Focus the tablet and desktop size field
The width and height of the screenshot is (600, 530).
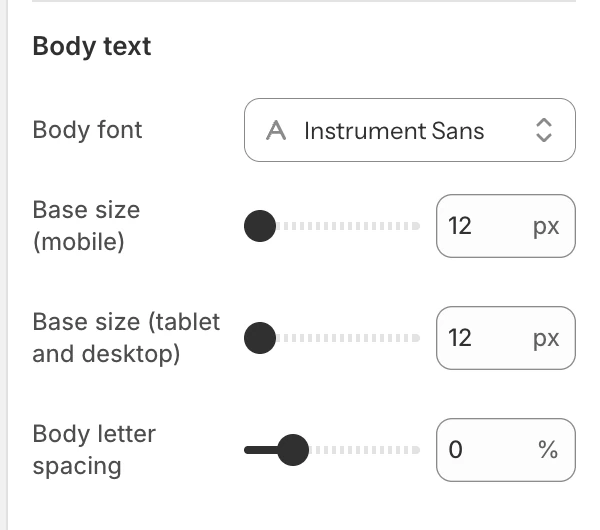[x=506, y=338]
